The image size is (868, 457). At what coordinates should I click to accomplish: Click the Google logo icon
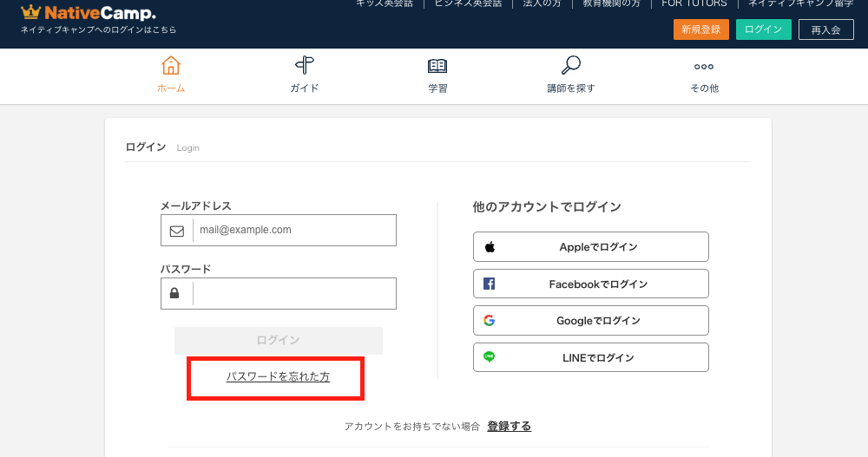click(x=490, y=321)
